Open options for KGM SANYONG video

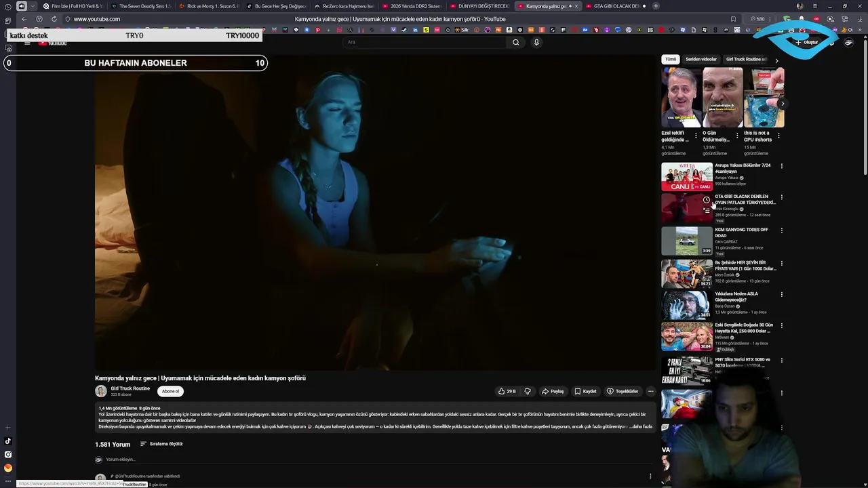pyautogui.click(x=781, y=230)
